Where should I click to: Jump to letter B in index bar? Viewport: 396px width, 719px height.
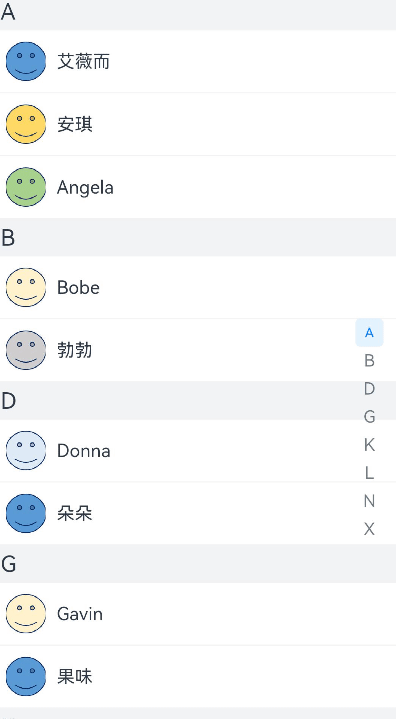click(369, 361)
